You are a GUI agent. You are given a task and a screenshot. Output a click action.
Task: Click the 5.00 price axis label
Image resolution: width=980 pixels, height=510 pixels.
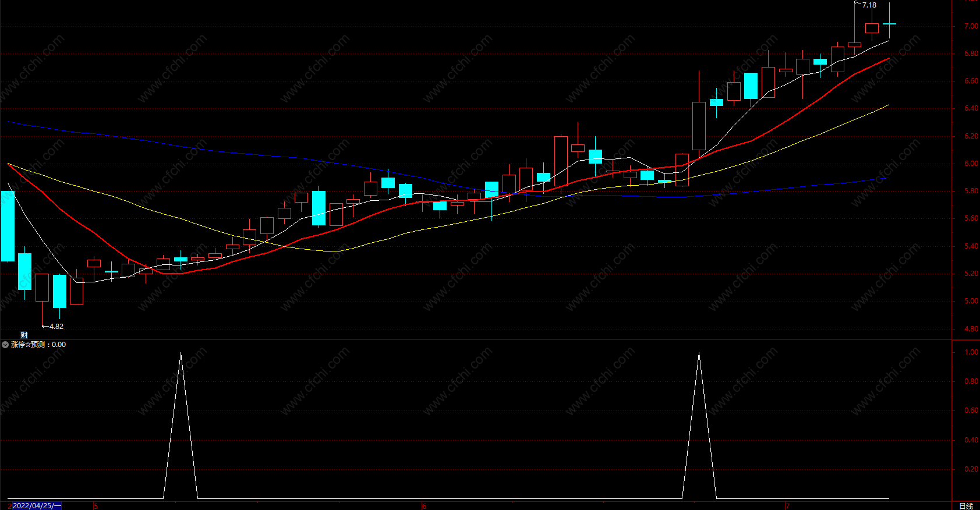971,301
